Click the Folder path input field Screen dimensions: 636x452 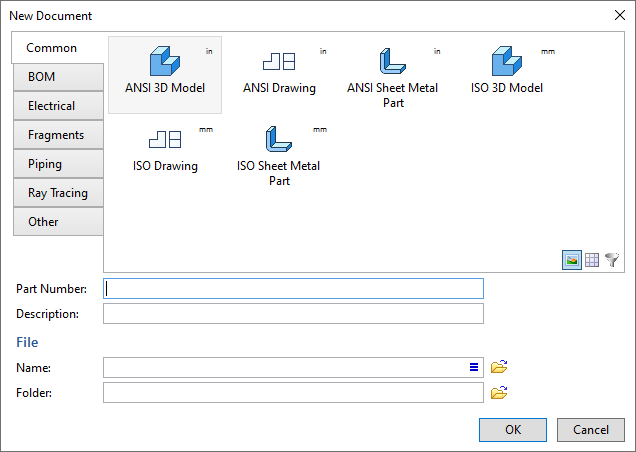pos(293,393)
